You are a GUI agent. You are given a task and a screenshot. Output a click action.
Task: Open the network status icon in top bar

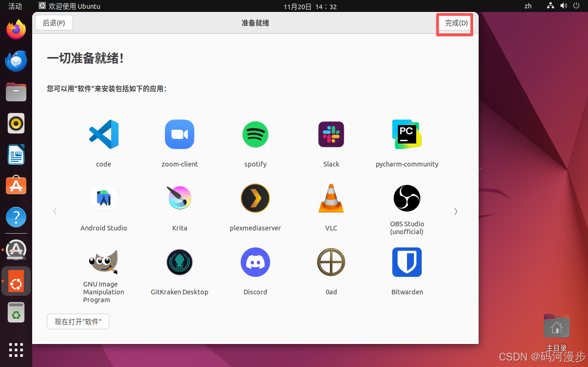click(x=550, y=6)
